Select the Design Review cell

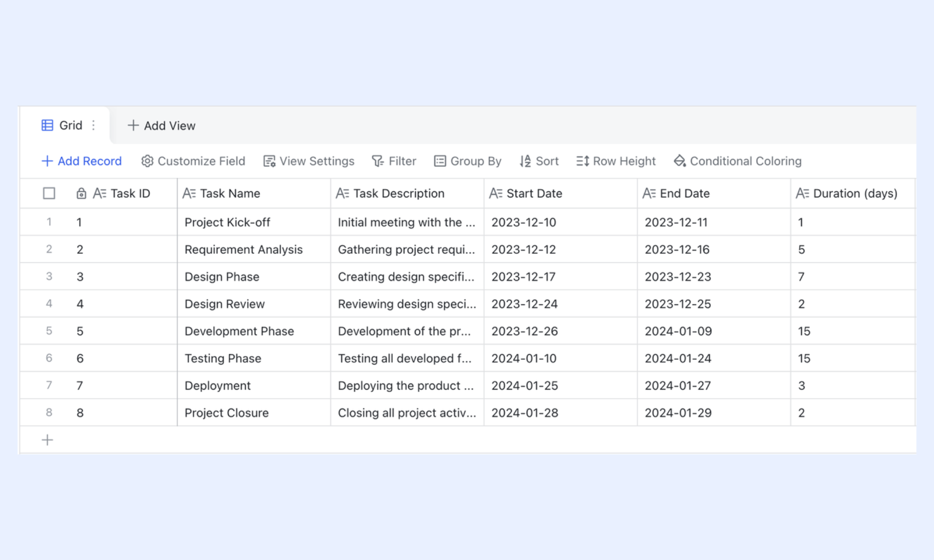coord(254,304)
